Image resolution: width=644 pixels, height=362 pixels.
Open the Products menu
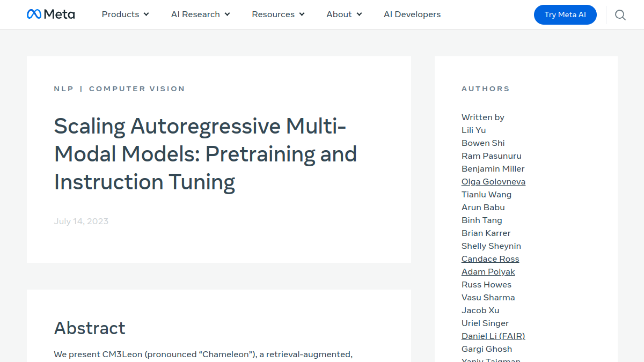point(126,14)
